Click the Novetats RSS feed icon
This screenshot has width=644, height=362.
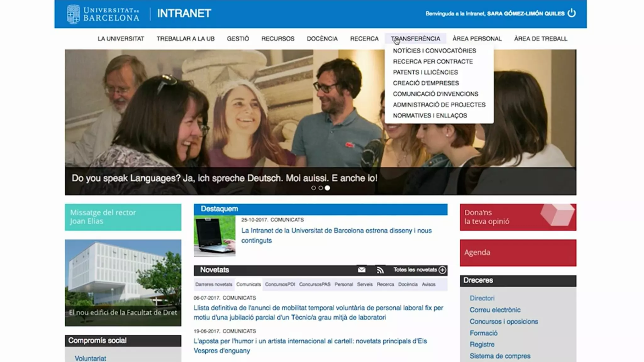(x=380, y=270)
